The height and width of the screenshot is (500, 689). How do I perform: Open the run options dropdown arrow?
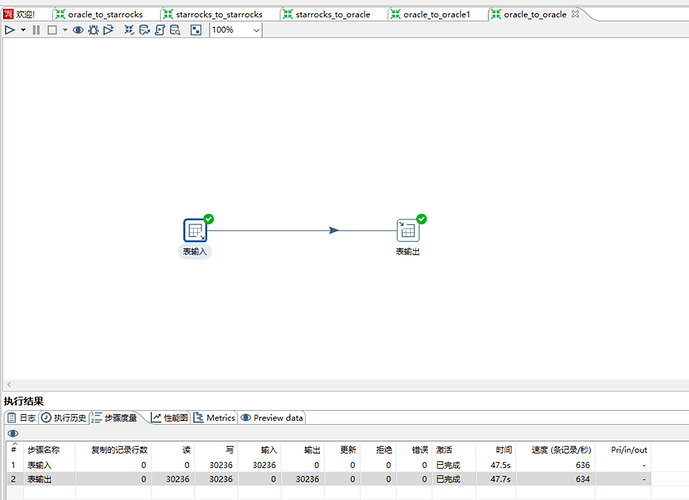(23, 30)
